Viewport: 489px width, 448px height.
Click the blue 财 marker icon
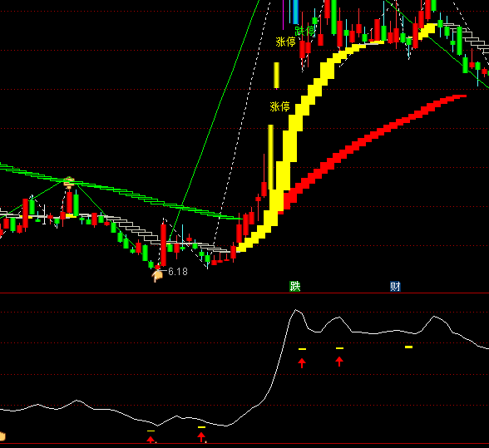[x=395, y=286]
